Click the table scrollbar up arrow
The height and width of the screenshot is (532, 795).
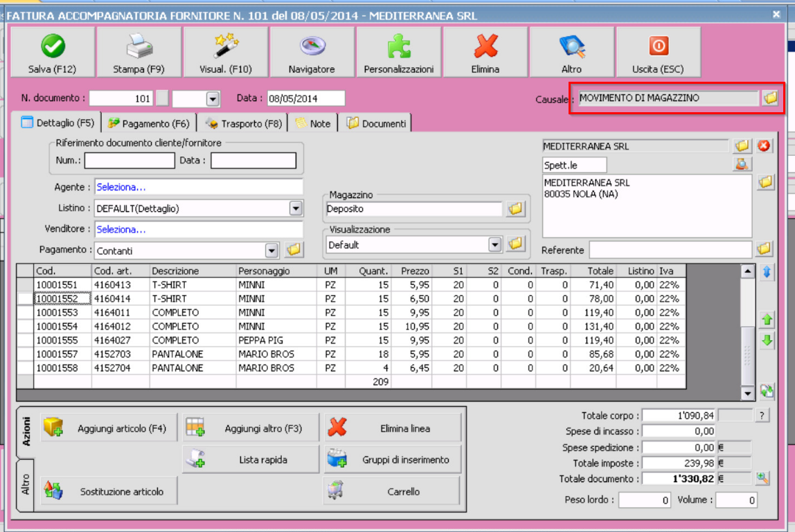click(747, 272)
